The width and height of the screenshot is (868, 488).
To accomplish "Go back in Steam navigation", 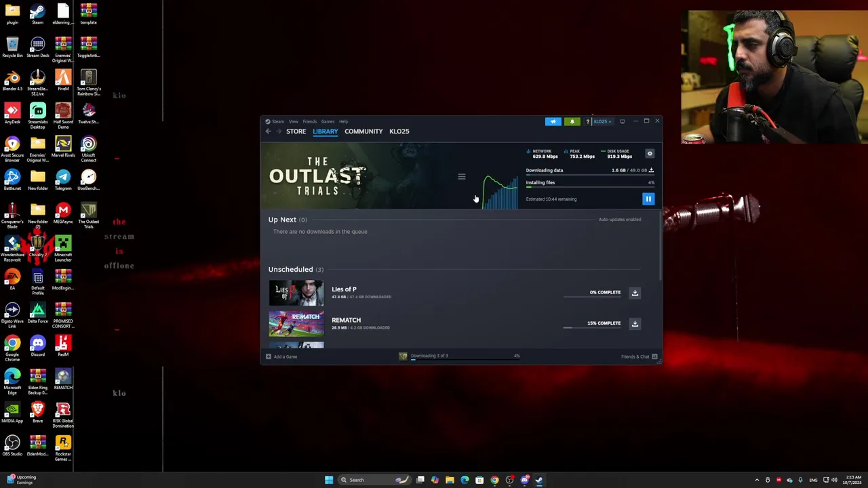I will pyautogui.click(x=268, y=131).
